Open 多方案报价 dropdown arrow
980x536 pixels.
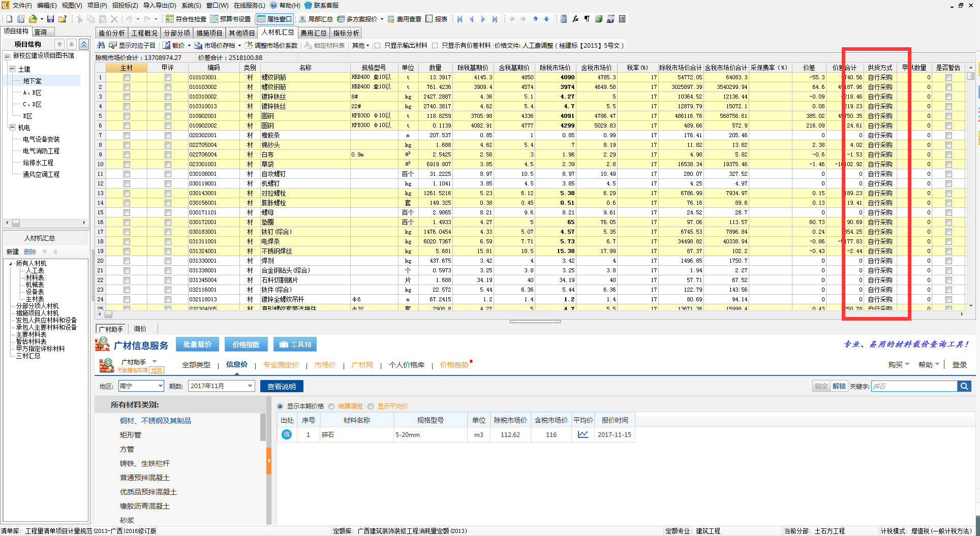[x=382, y=19]
